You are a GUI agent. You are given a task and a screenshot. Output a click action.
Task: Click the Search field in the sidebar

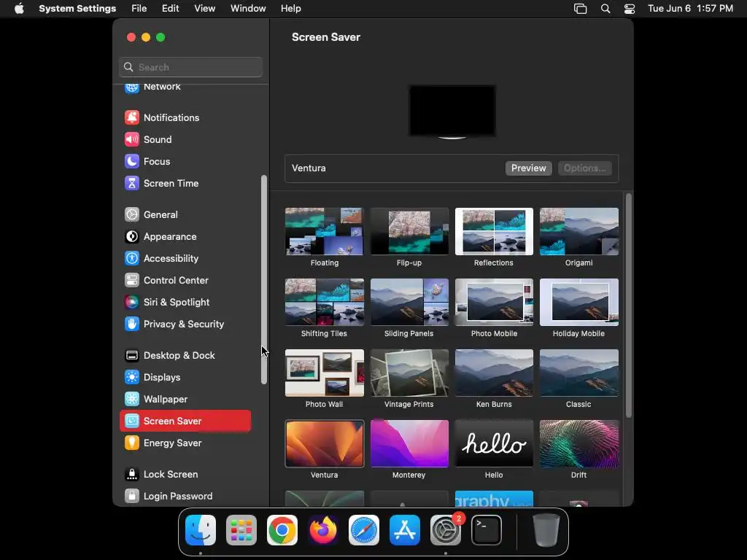click(x=190, y=67)
